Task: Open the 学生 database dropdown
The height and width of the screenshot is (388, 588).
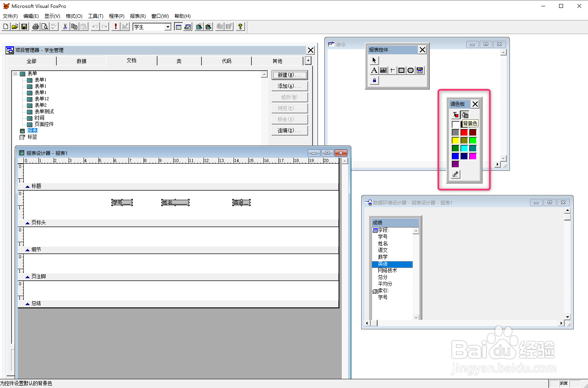Action: click(167, 27)
